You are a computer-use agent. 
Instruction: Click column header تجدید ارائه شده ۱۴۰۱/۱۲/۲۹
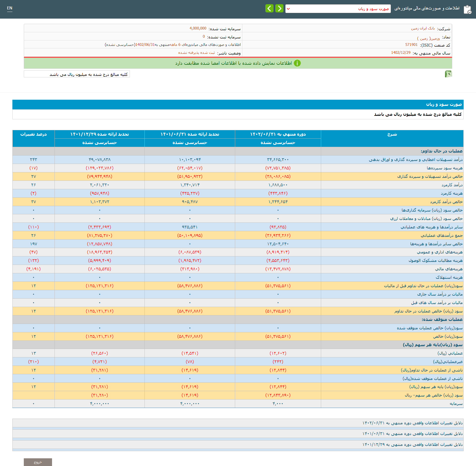[100, 134]
